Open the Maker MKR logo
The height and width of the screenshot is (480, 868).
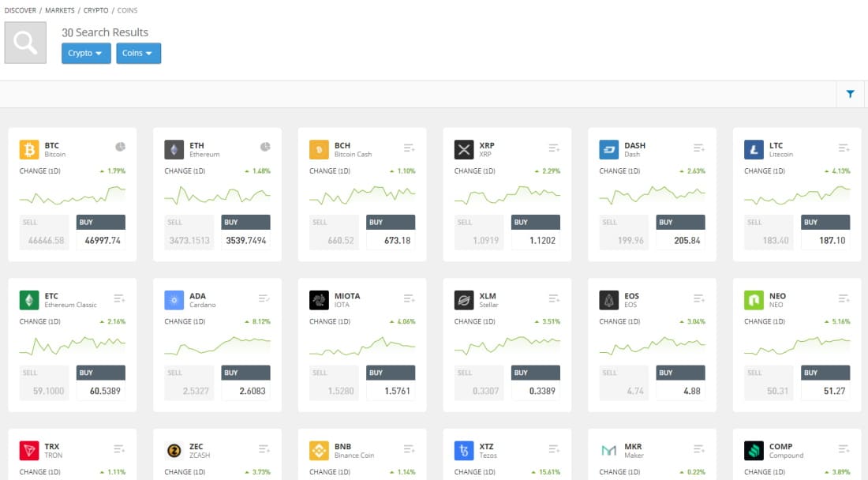coord(609,451)
